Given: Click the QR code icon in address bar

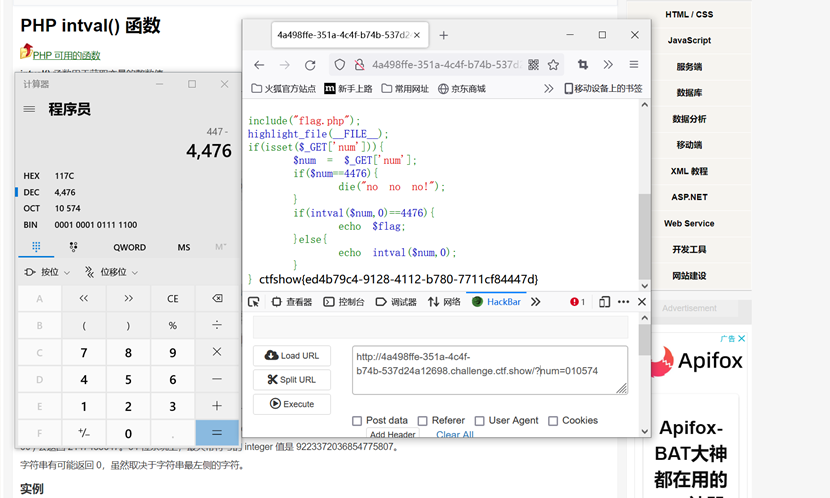Looking at the screenshot, I should [x=533, y=65].
